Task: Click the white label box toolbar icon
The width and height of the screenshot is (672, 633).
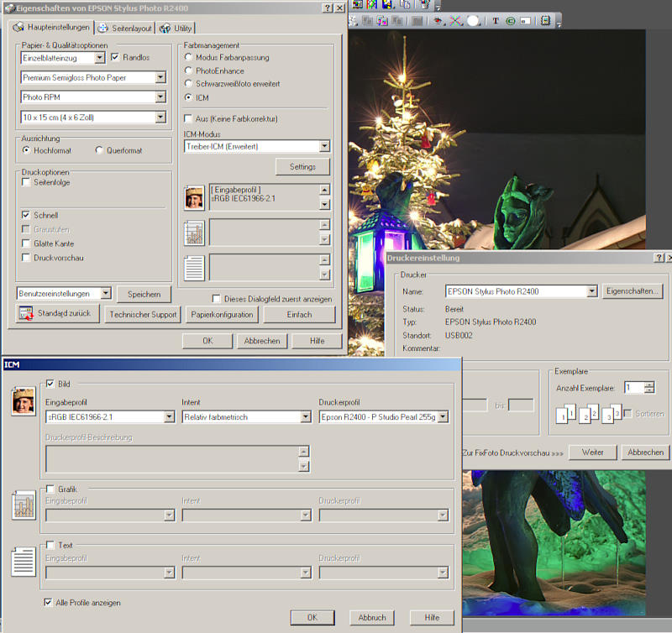Action: [x=526, y=20]
